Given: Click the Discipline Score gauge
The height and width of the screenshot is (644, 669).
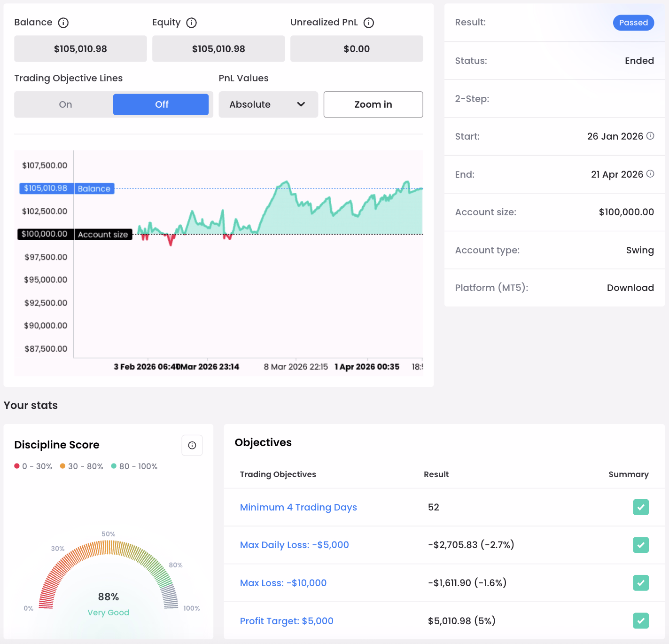Looking at the screenshot, I should tap(109, 574).
